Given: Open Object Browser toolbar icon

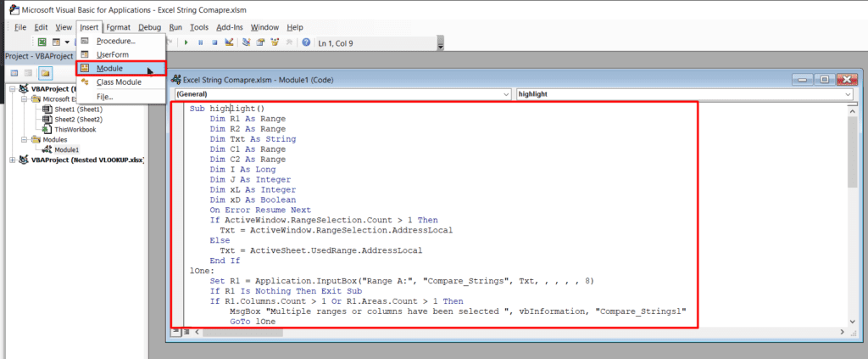Looking at the screenshot, I should point(275,42).
